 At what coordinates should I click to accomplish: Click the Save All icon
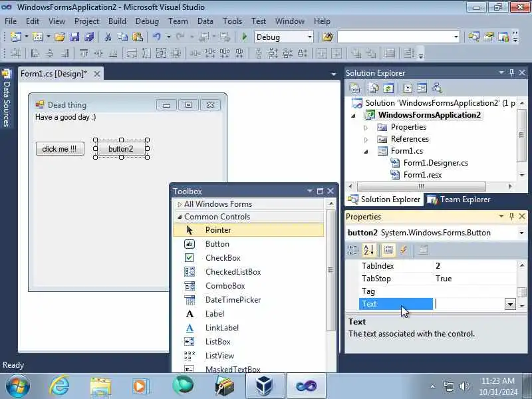pos(89,37)
